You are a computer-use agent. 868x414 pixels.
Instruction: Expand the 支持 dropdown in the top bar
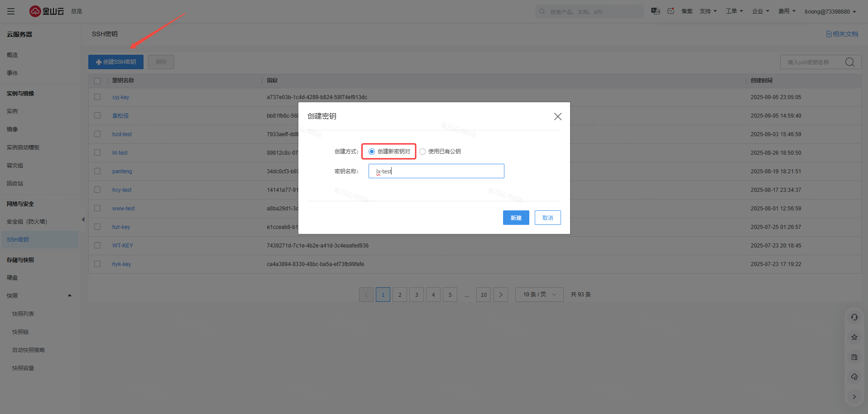coord(708,11)
